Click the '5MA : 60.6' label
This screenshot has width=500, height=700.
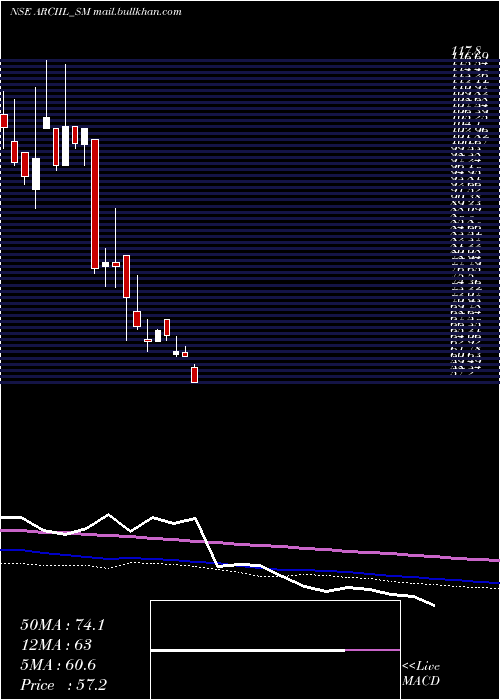(x=58, y=665)
